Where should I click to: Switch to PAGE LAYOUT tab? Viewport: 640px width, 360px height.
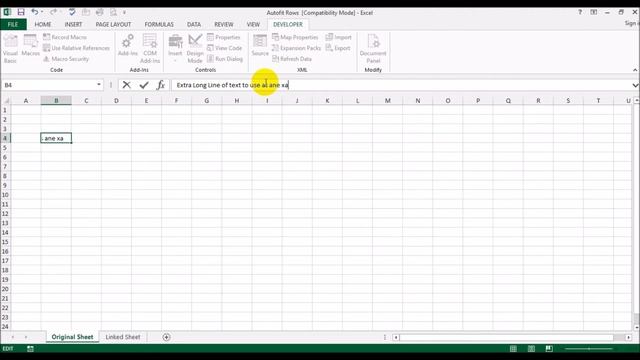pos(113,24)
